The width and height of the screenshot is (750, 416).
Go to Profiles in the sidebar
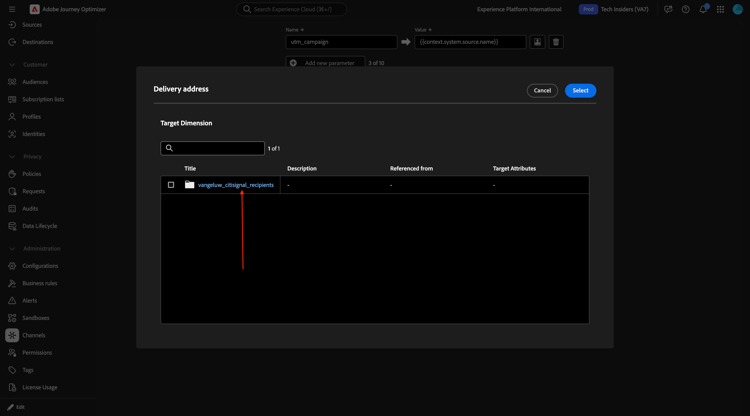(32, 117)
